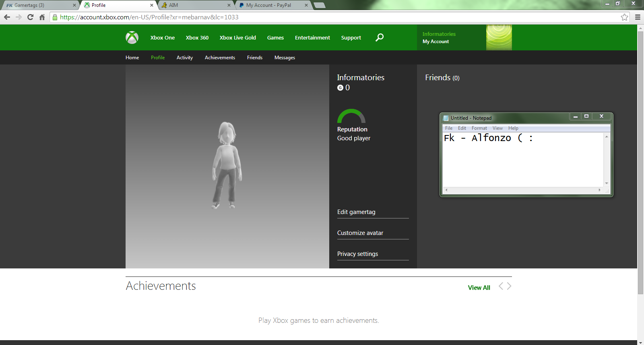Open the Chrome hamburger menu
Image resolution: width=644 pixels, height=345 pixels.
[x=638, y=17]
